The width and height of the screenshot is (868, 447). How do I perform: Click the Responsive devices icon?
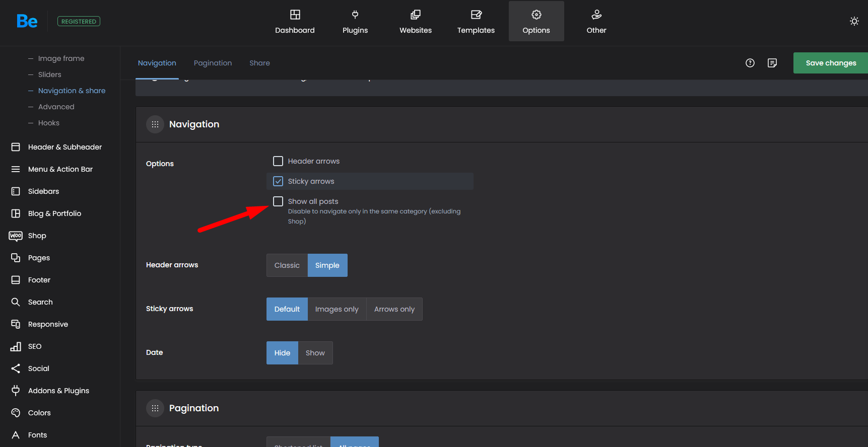(x=16, y=324)
